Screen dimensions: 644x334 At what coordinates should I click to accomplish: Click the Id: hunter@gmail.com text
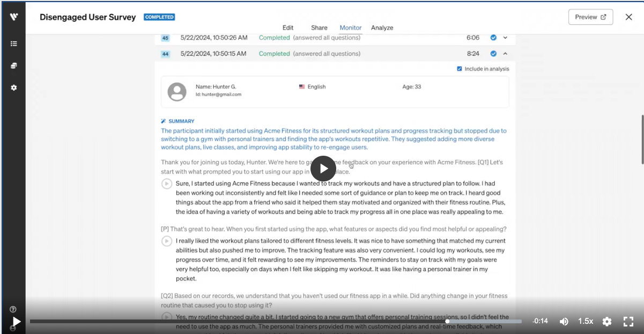click(x=218, y=95)
